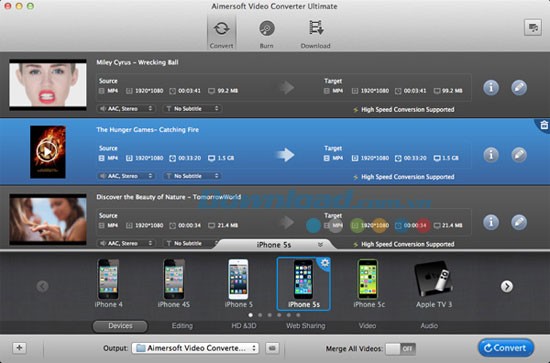Select the HD & 3D tab
The image size is (550, 363).
(x=244, y=326)
